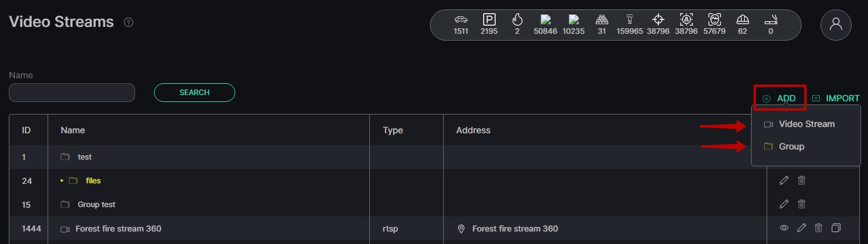Click the face recognition icon showing 57679
This screenshot has width=868, height=244.
pos(714,19)
